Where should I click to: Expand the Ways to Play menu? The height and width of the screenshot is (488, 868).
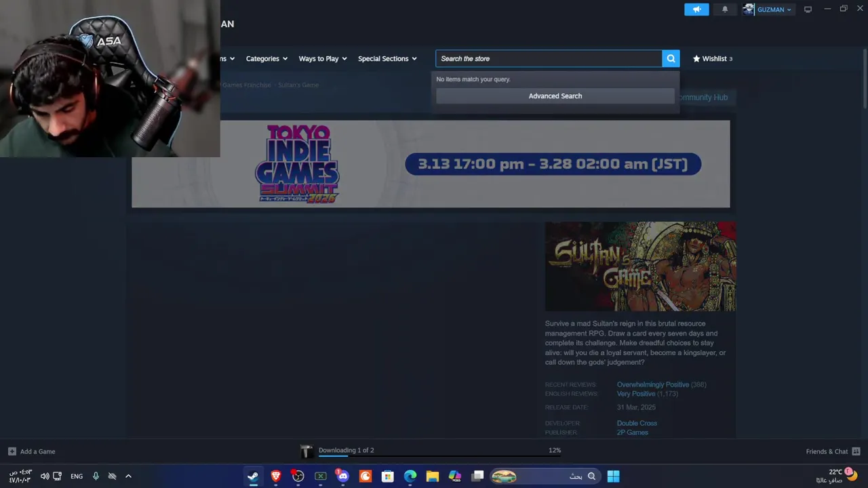(x=323, y=58)
